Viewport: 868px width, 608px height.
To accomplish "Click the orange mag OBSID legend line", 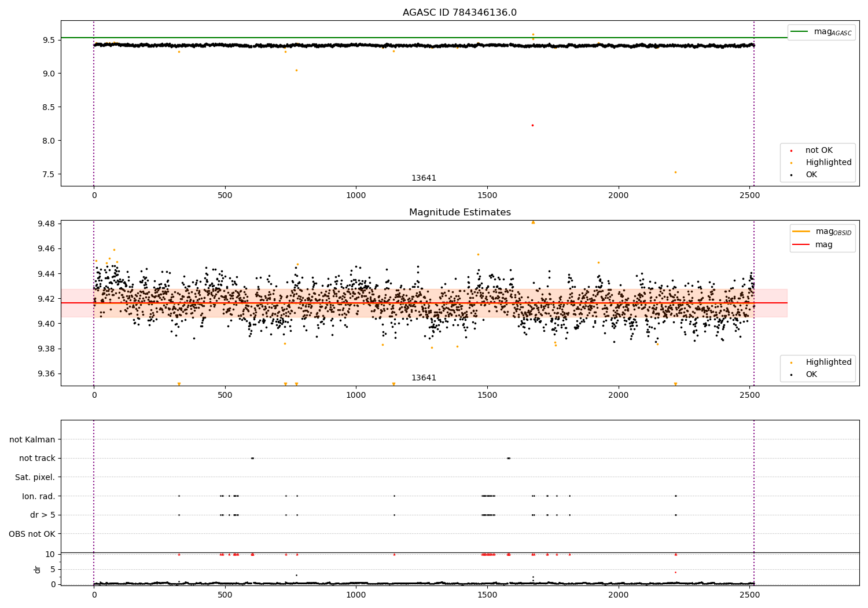I will pyautogui.click(x=801, y=231).
